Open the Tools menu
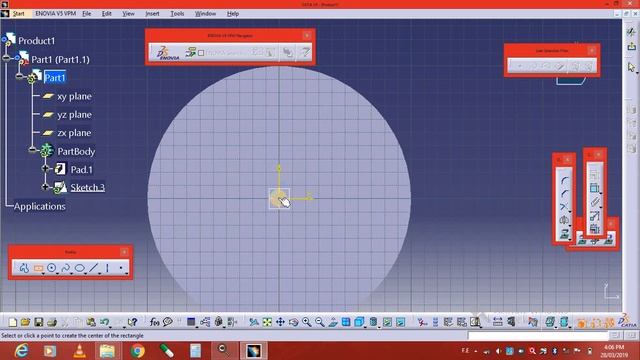 [177, 13]
